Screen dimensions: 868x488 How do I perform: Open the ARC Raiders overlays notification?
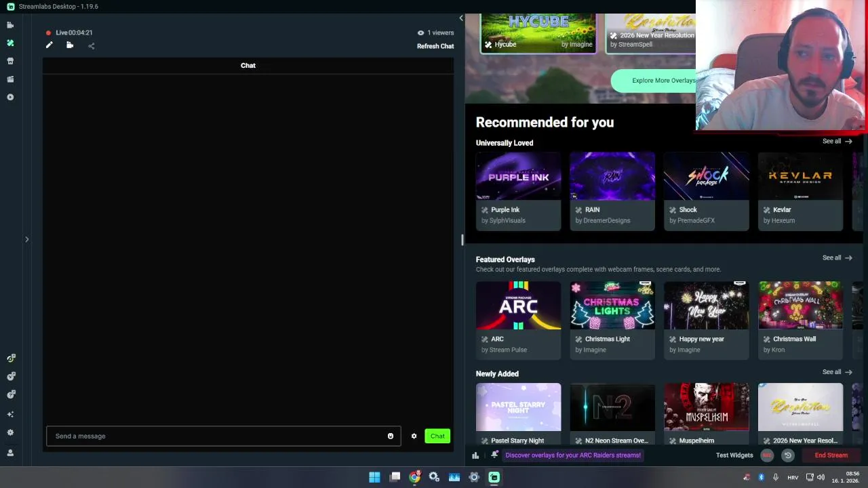tap(573, 455)
